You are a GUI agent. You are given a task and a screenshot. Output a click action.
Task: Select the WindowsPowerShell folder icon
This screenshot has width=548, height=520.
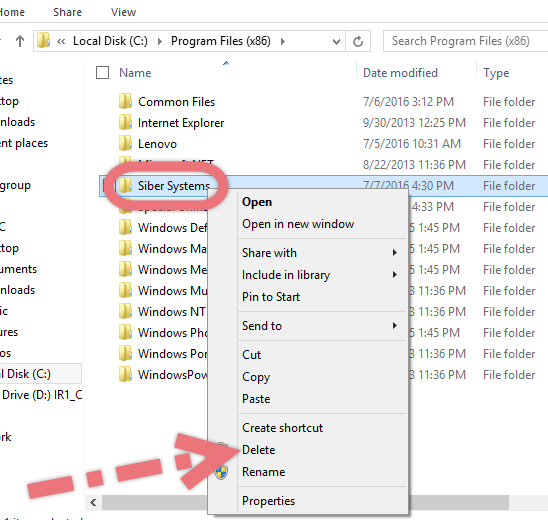tap(125, 374)
